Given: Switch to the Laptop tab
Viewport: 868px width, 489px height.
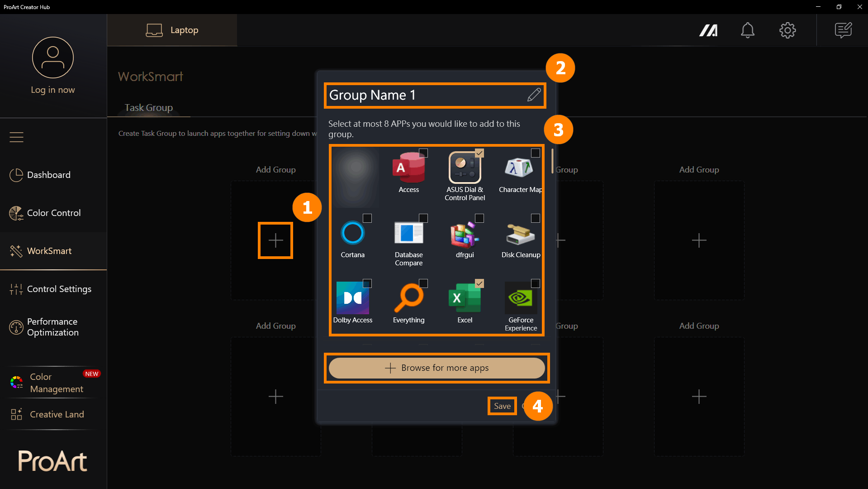Looking at the screenshot, I should pos(172,30).
